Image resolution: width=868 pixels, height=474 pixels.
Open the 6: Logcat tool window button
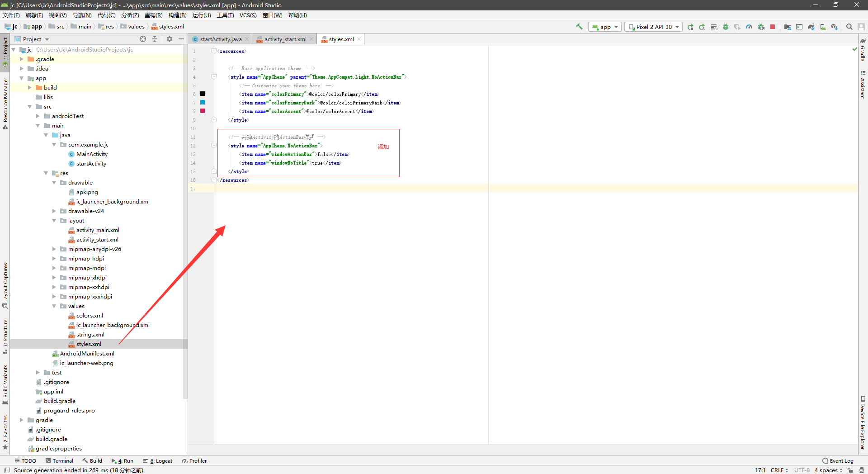click(158, 461)
